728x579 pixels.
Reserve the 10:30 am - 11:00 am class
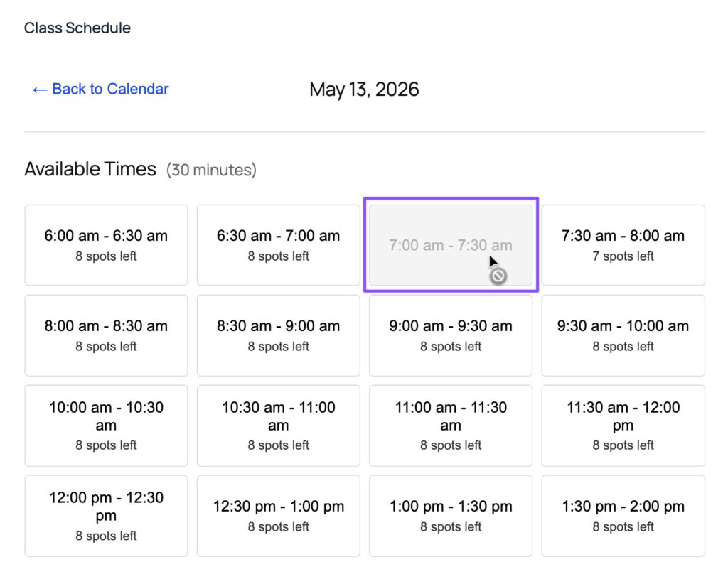coord(278,426)
